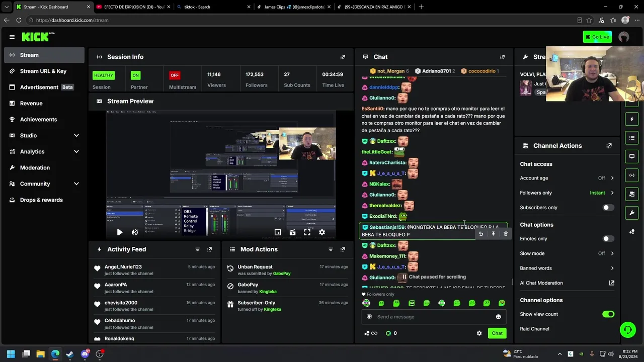Play the stream preview
This screenshot has width=644, height=362.
click(119, 232)
